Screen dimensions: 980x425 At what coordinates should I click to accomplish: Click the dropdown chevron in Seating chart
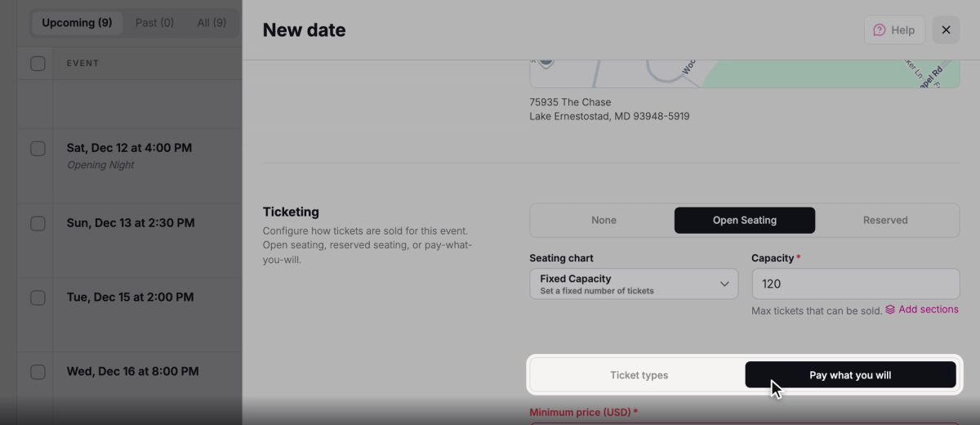[x=724, y=284]
